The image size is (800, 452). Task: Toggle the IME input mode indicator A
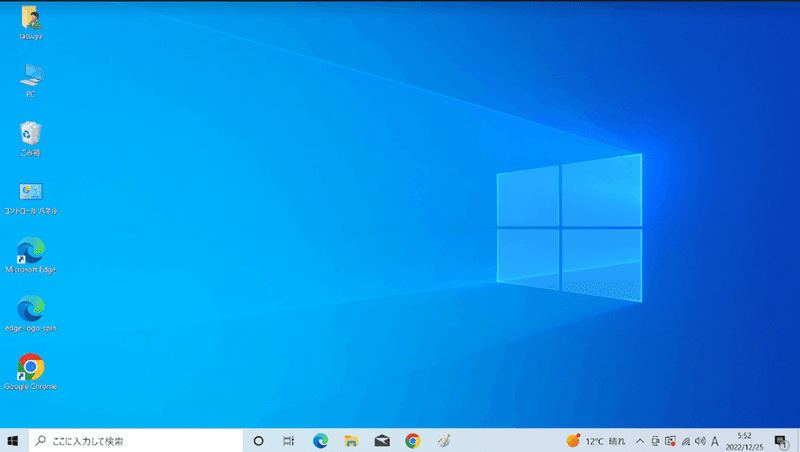click(x=715, y=441)
